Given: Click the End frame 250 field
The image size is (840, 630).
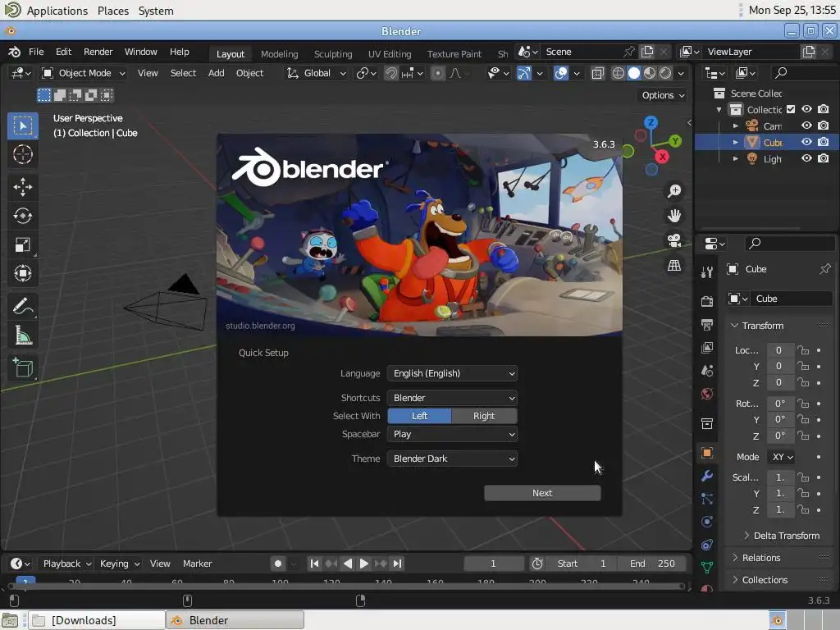Looking at the screenshot, I should 652,564.
